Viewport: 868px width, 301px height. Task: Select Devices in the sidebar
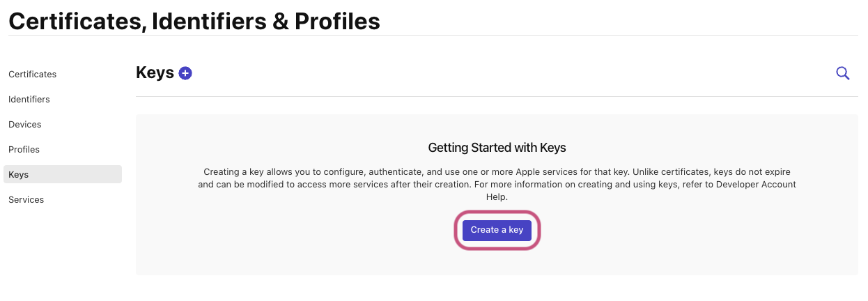(25, 125)
